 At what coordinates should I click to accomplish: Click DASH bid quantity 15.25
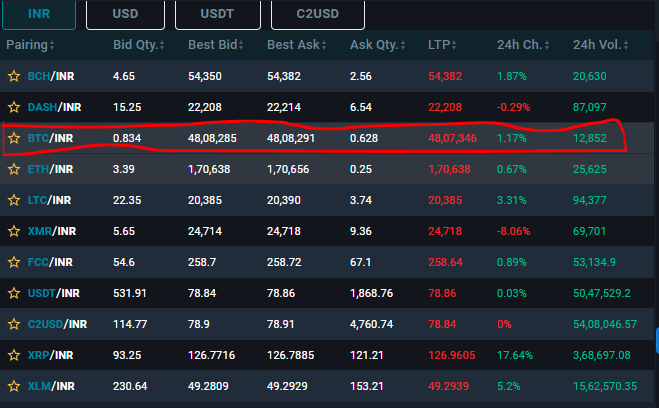[127, 107]
